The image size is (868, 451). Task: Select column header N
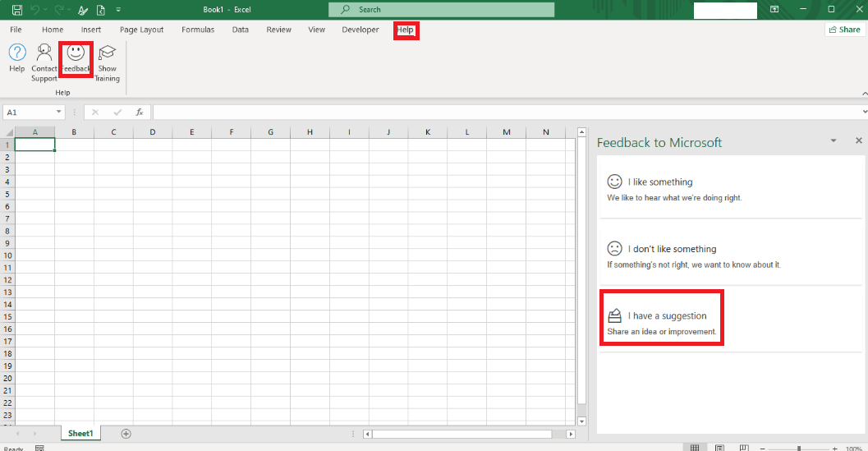tap(546, 132)
